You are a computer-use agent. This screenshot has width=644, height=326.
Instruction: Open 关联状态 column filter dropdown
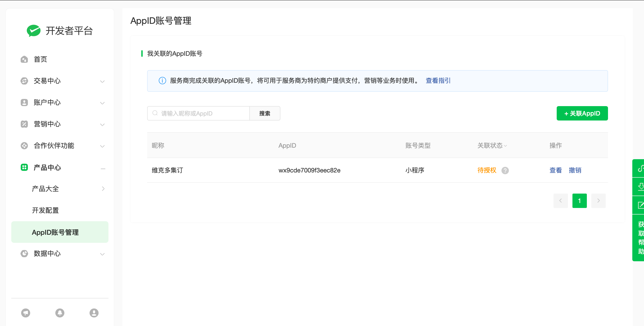click(x=505, y=146)
